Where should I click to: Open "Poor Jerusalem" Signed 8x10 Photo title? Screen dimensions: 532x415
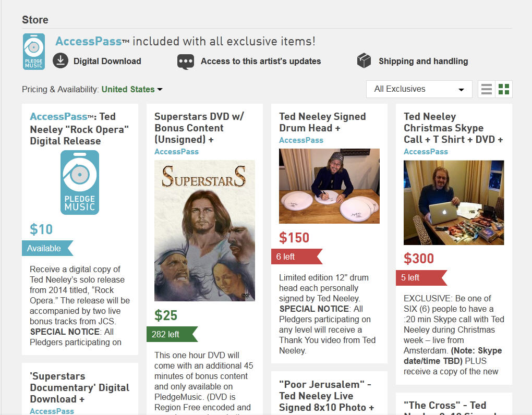point(327,396)
